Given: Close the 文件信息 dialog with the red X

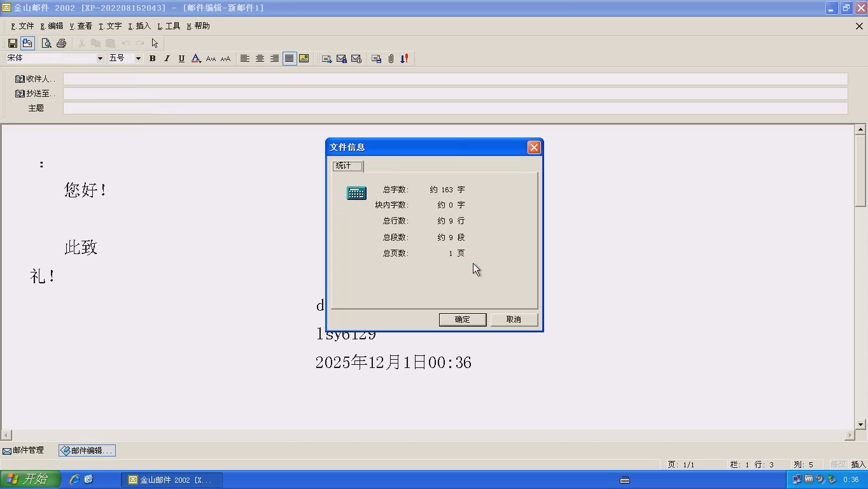Looking at the screenshot, I should [x=534, y=147].
